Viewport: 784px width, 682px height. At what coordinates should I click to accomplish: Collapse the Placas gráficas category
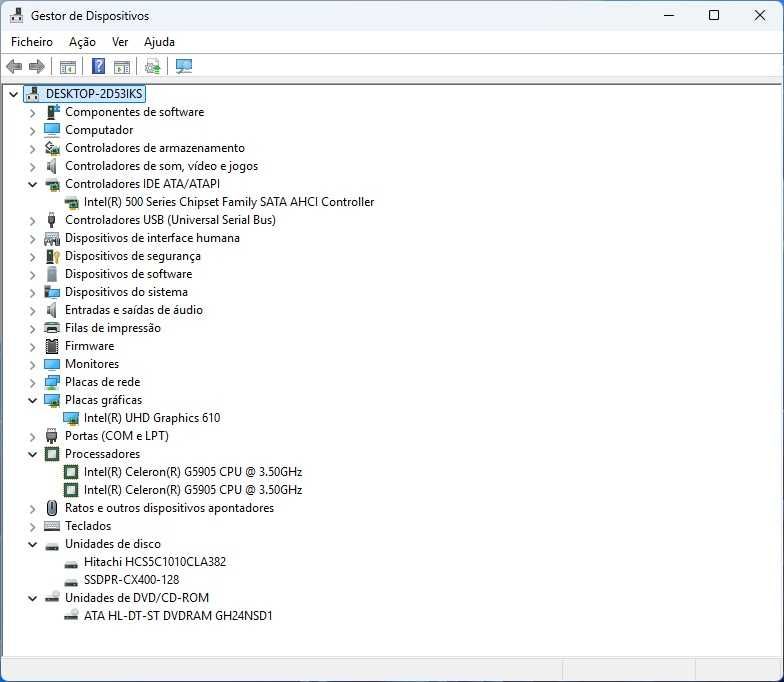pos(32,400)
